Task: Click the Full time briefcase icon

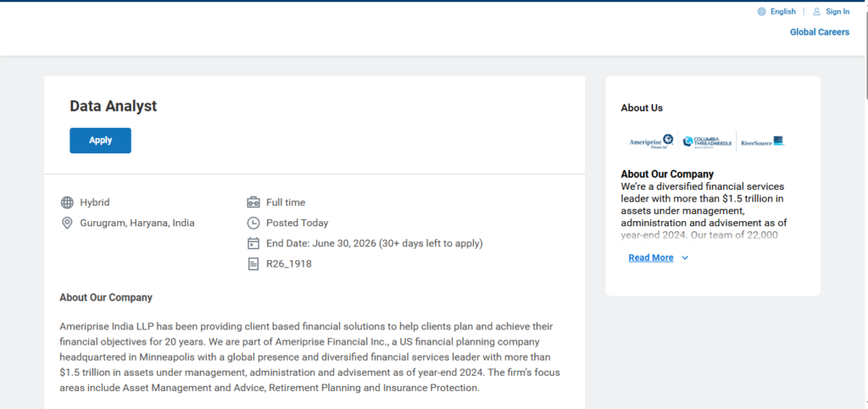Action: coord(253,202)
